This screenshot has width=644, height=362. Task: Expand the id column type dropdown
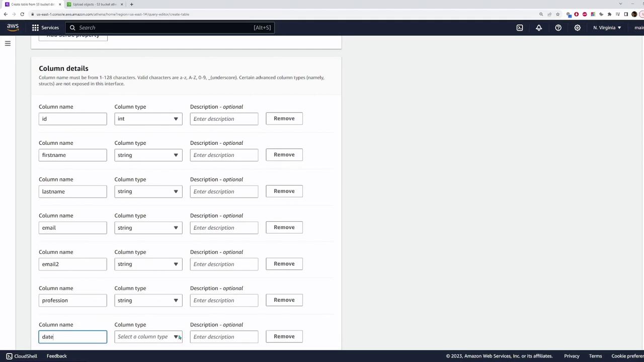pos(148,119)
